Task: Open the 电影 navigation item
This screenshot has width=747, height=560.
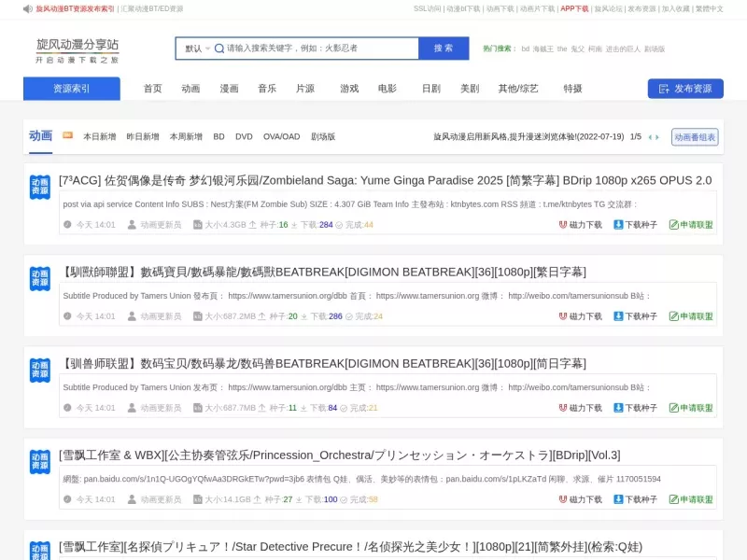Action: 388,89
